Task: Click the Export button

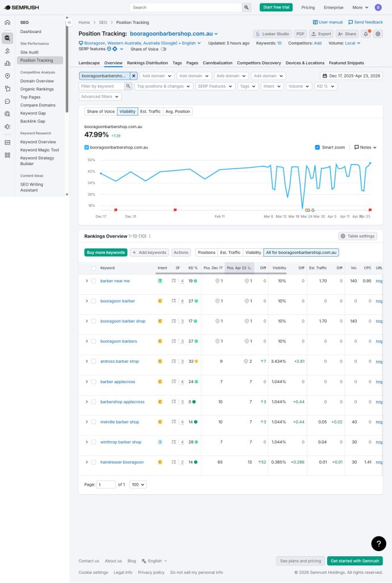Action: point(321,34)
